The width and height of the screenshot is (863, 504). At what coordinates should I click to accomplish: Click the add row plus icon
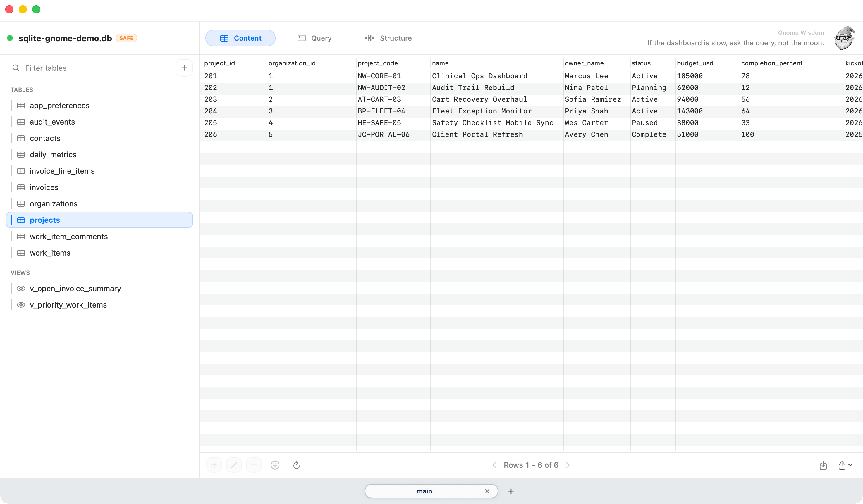(x=214, y=465)
